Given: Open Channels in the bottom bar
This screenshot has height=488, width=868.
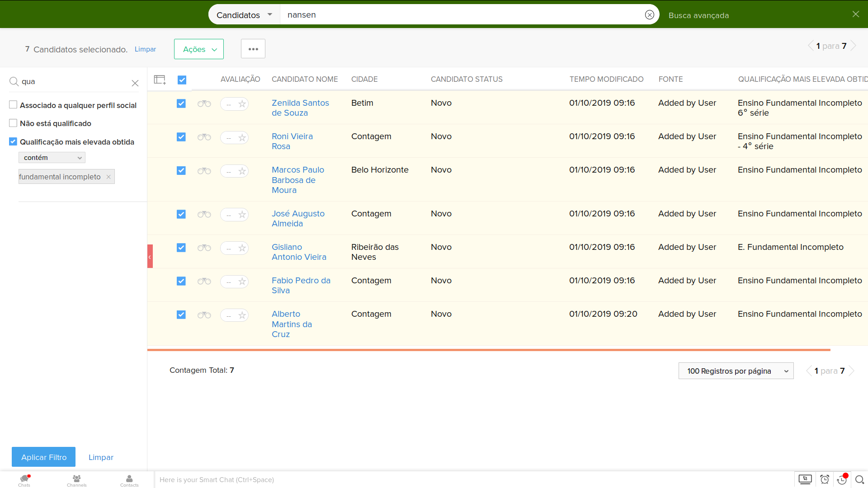Looking at the screenshot, I should click(x=76, y=480).
